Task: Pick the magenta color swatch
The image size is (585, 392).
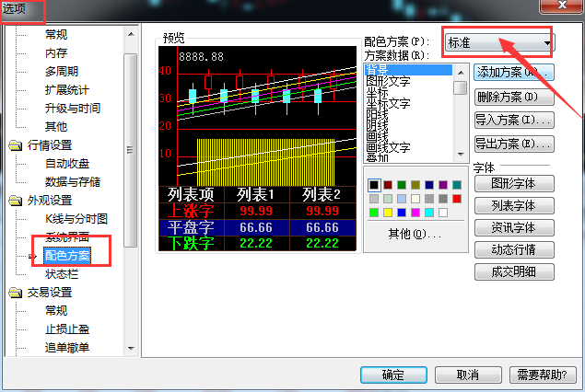Action: (415, 213)
